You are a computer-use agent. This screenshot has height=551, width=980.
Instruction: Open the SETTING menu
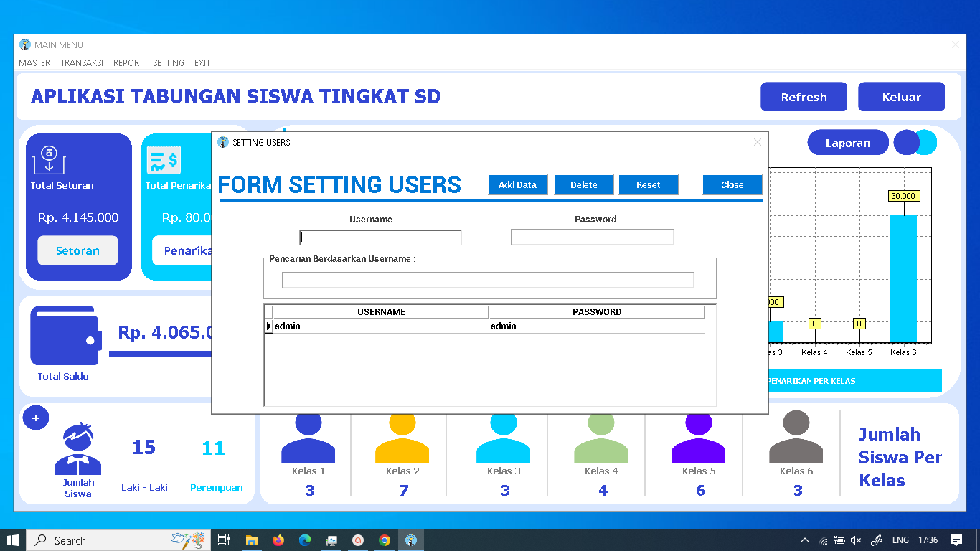[168, 63]
